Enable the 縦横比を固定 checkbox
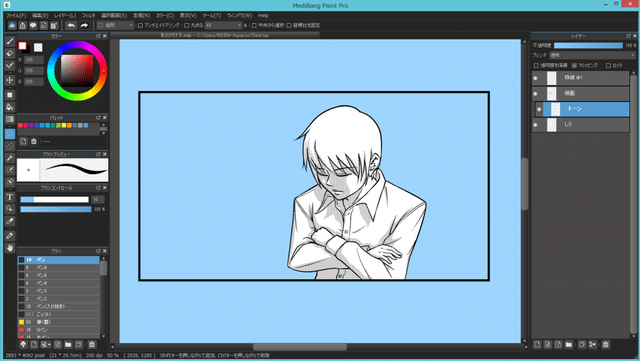This screenshot has width=640, height=361. pyautogui.click(x=289, y=25)
